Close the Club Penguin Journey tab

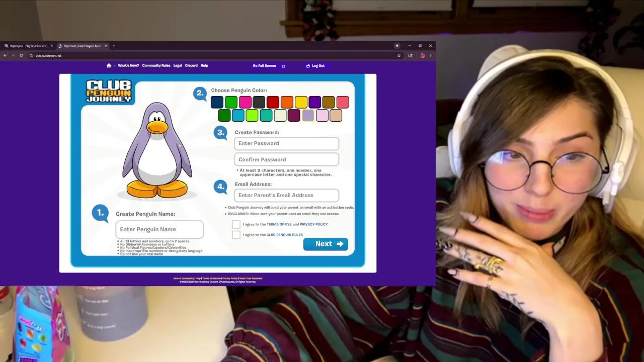(x=106, y=46)
